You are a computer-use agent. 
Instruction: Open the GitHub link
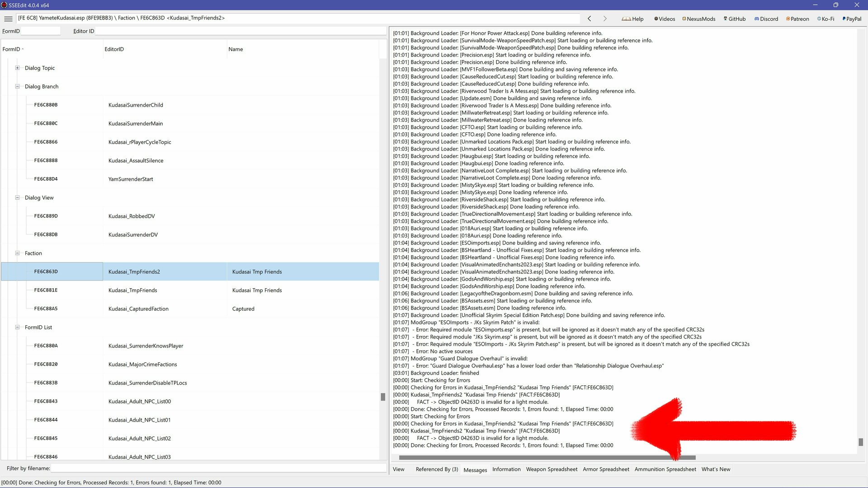(735, 19)
